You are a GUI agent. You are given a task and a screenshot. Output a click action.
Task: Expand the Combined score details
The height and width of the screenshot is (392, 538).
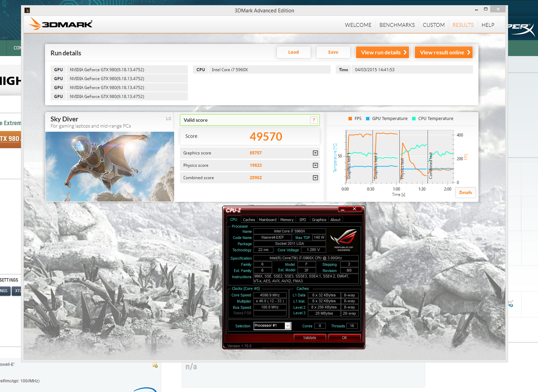coord(315,178)
